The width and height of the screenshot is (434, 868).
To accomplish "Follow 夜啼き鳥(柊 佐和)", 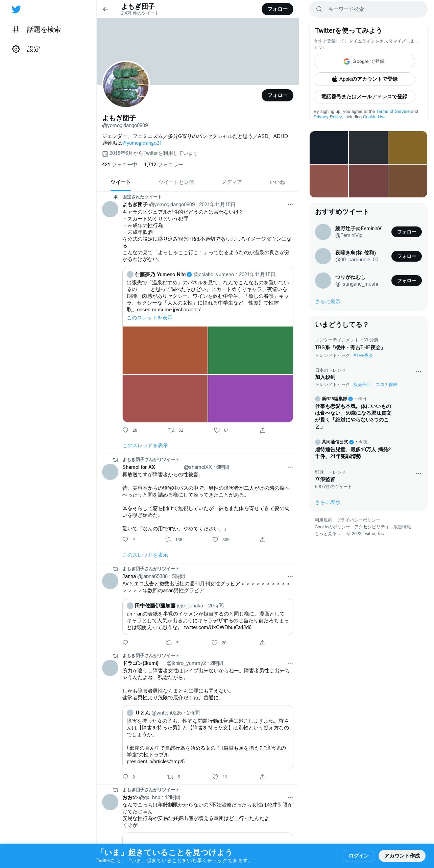I will point(406,256).
